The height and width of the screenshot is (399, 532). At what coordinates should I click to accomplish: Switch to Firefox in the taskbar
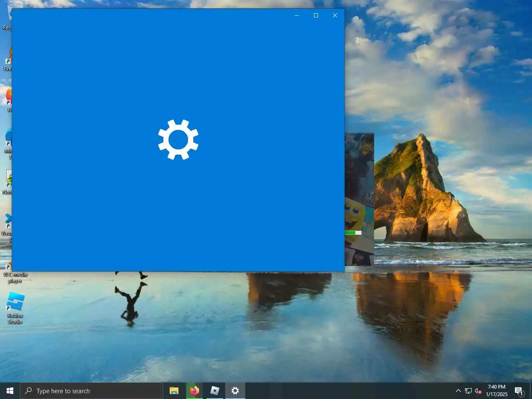point(194,391)
